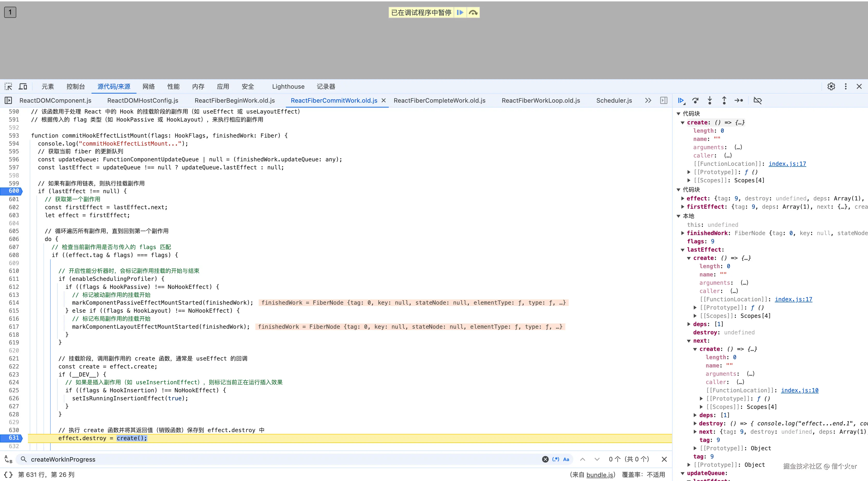The image size is (868, 481).
Task: Open the bundle.js source link
Action: (599, 475)
